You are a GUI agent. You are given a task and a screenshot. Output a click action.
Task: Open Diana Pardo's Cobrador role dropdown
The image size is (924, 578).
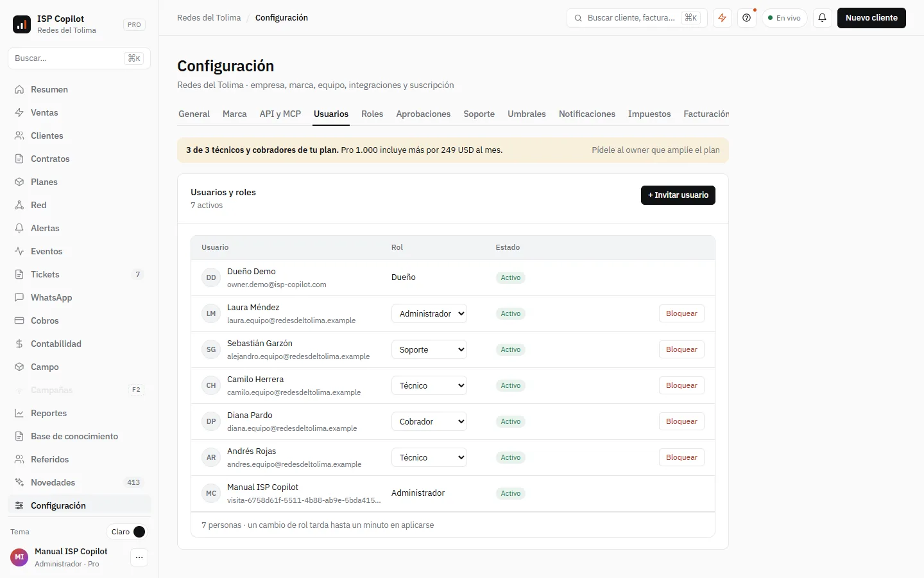[429, 421]
